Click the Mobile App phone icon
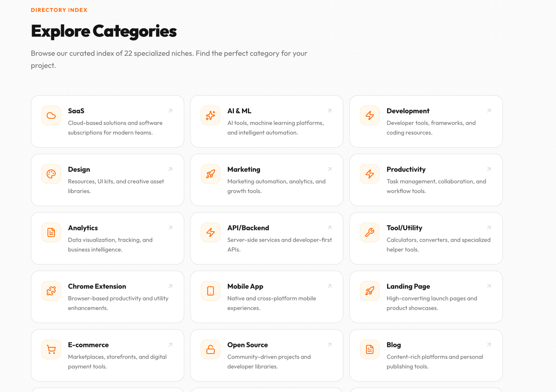The width and height of the screenshot is (556, 392). pos(211,291)
